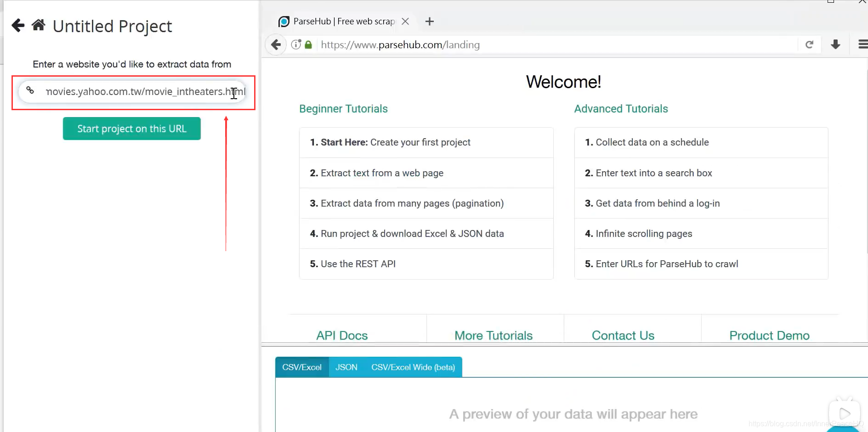Click the Untitled Project title
This screenshot has width=868, height=432.
[113, 26]
